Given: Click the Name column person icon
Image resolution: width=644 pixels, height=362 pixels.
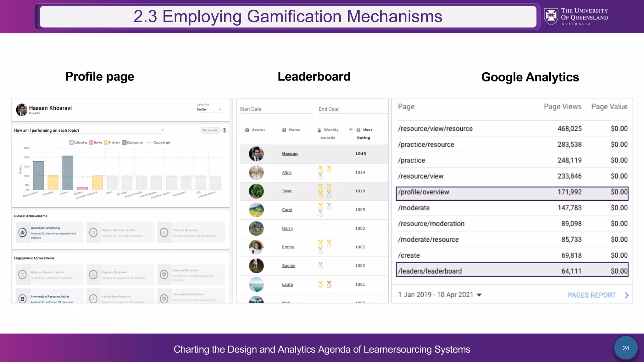Looking at the screenshot, I should pyautogui.click(x=284, y=130).
